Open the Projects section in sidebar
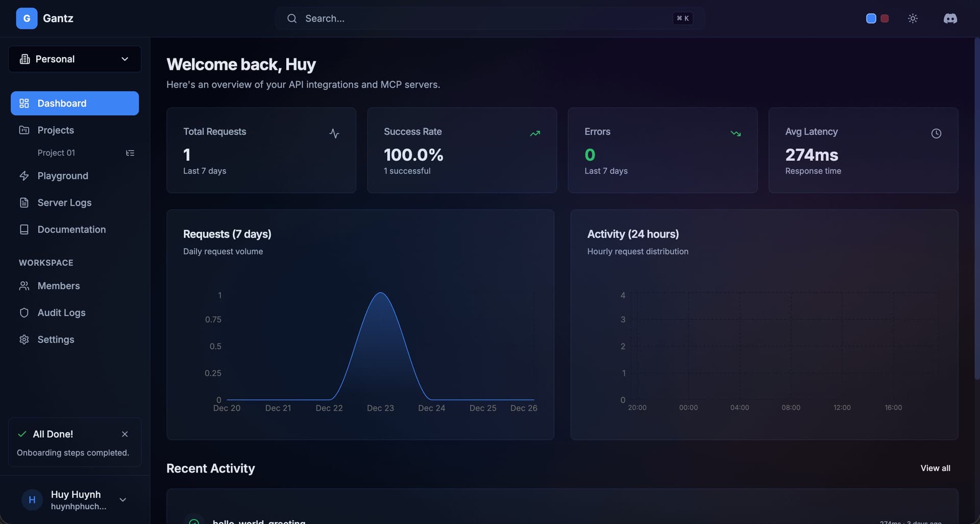The image size is (980, 524). [56, 130]
